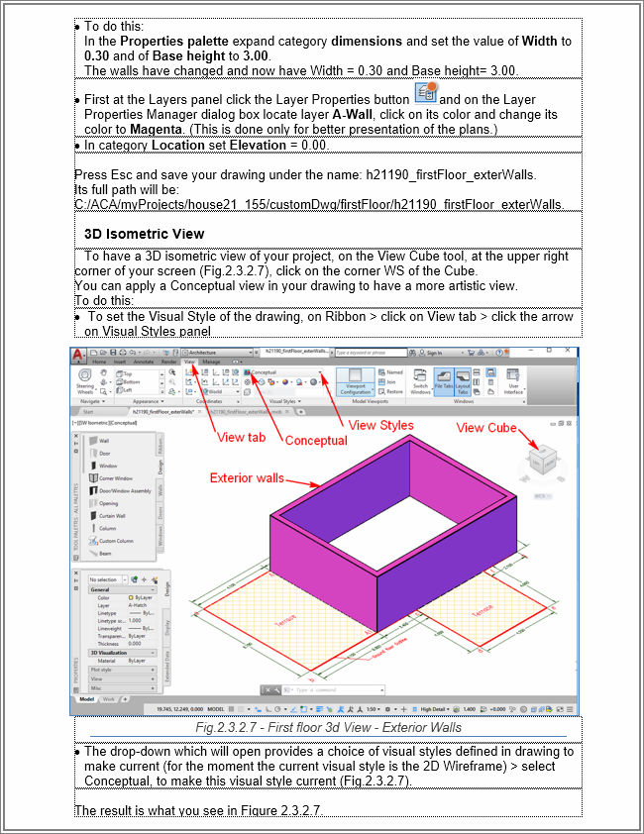Select the Top view in Appearance panel
The image size is (644, 834).
click(x=124, y=374)
